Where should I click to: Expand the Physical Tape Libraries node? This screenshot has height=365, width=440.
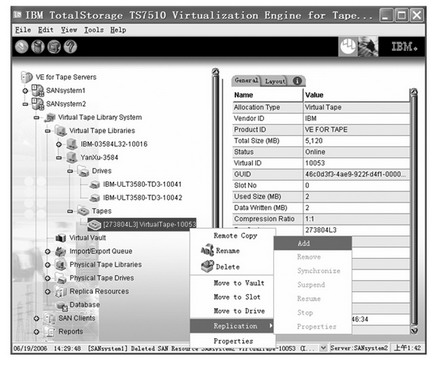[x=48, y=265]
